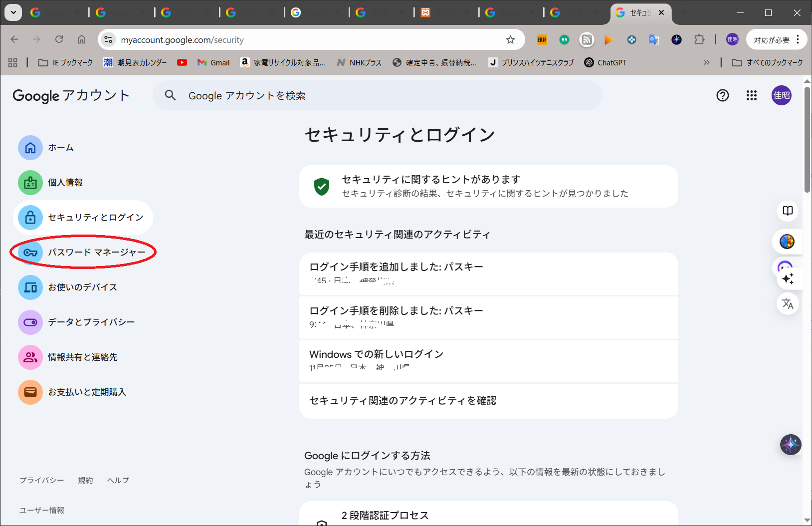Open お支払いと定期購入 card icon
The image size is (812, 526).
30,392
